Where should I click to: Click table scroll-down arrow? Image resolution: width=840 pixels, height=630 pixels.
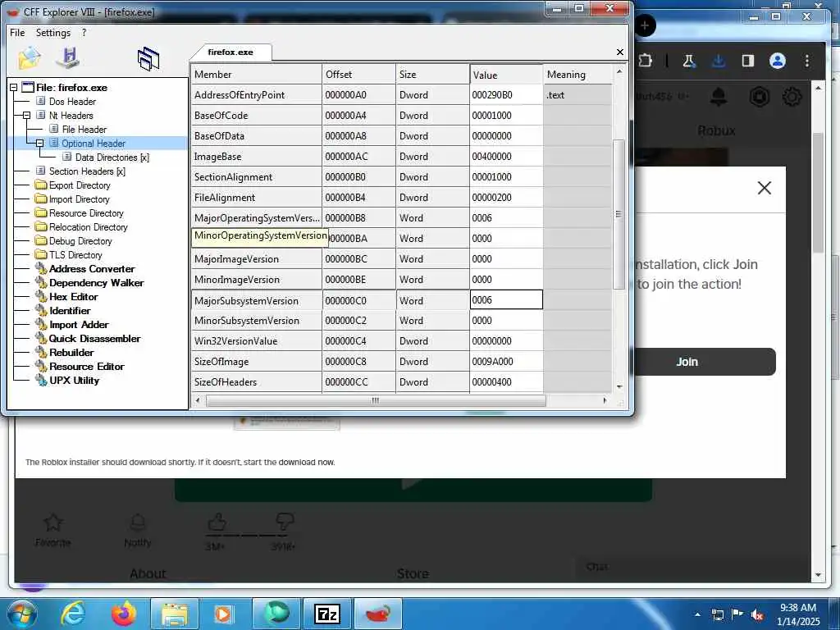click(619, 386)
